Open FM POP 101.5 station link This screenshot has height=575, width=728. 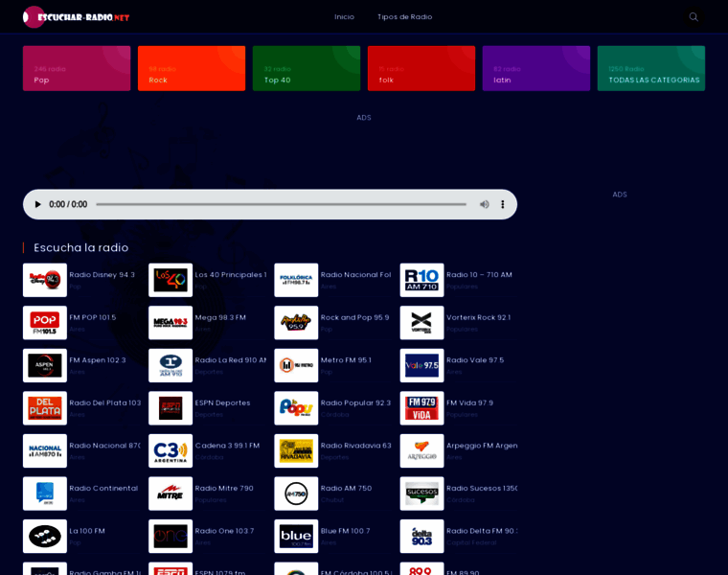point(93,317)
